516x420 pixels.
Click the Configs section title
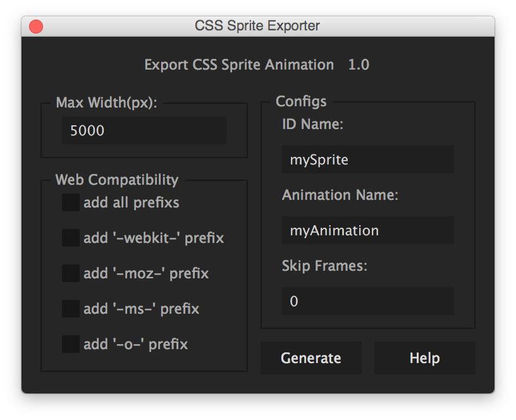301,101
